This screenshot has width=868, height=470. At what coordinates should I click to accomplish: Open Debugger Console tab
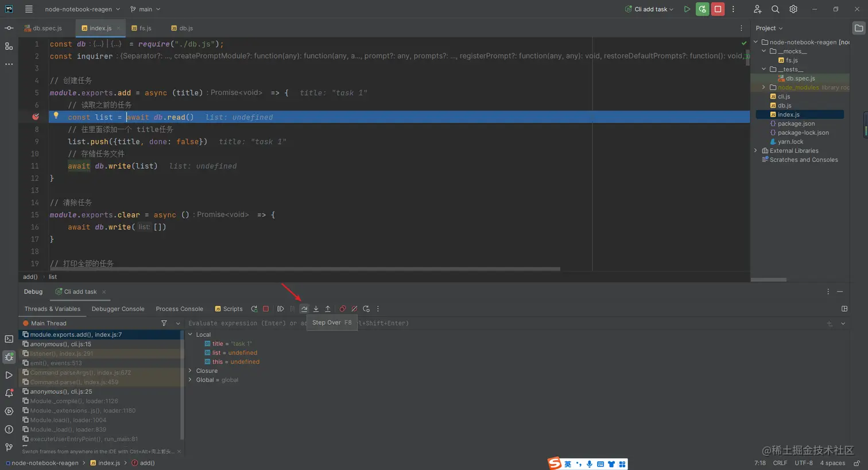pos(118,309)
